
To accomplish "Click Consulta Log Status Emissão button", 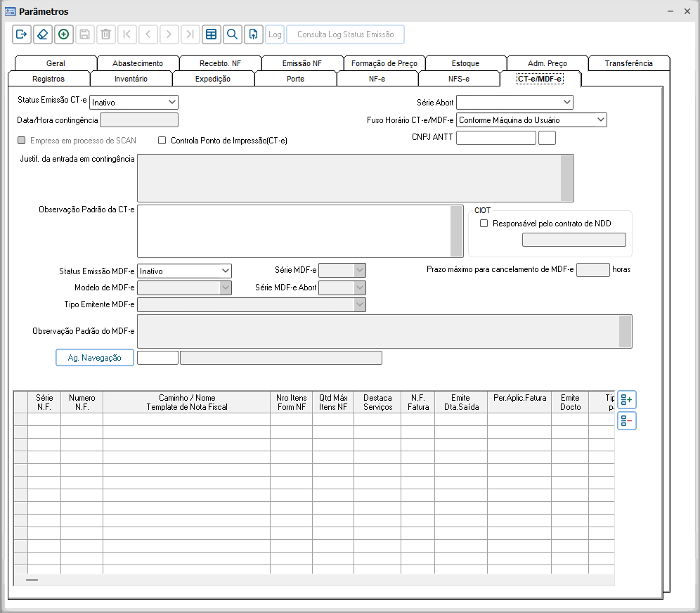I will click(x=345, y=34).
